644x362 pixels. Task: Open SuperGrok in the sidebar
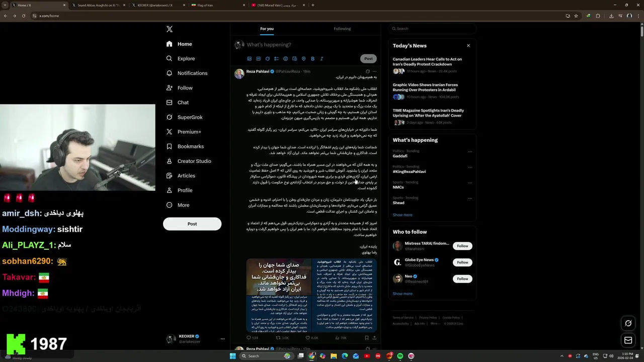[184, 117]
